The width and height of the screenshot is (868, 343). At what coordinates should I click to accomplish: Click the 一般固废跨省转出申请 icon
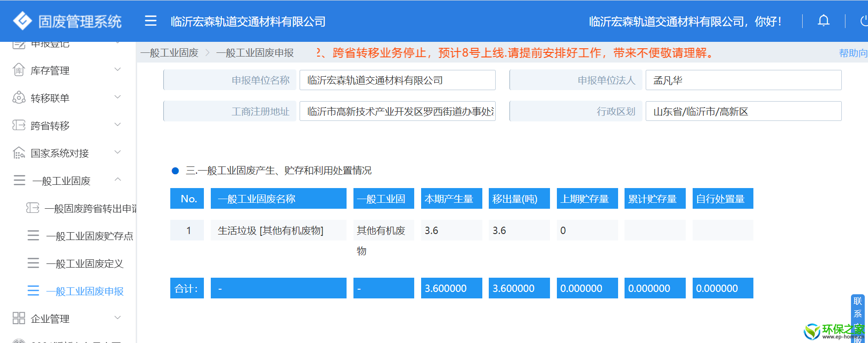pos(33,208)
